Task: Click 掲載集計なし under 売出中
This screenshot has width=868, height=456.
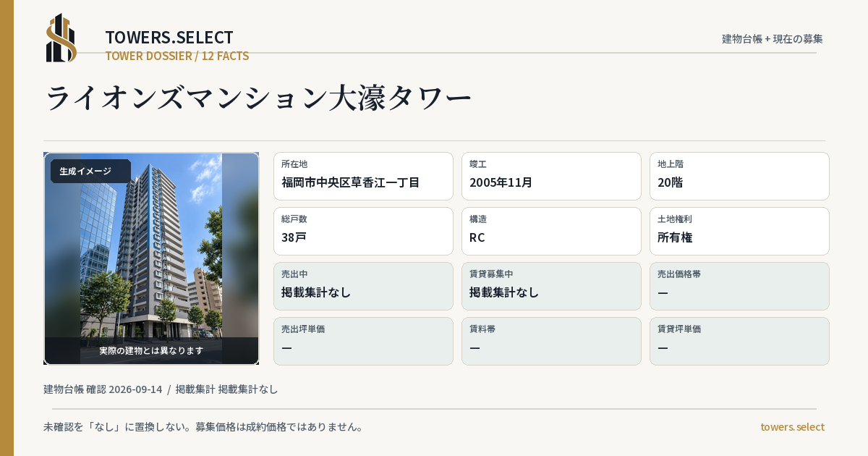Action: click(x=316, y=292)
